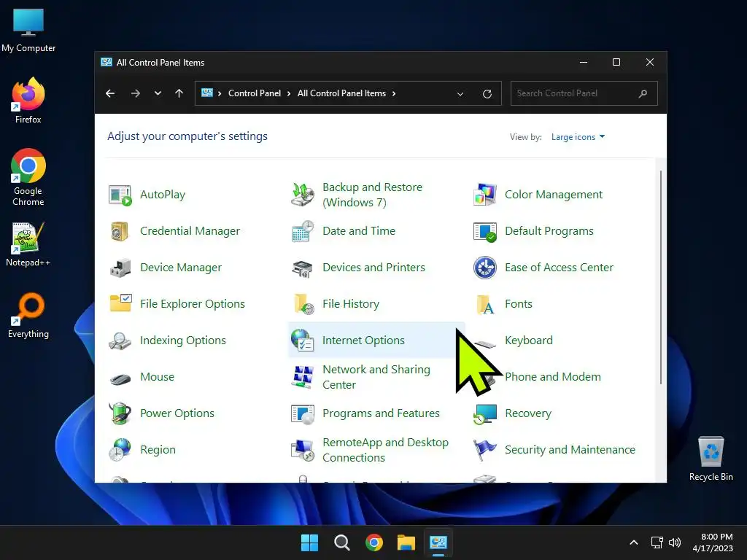Viewport: 747px width, 560px height.
Task: Open the Ease of Access Center icon
Action: coord(485,268)
